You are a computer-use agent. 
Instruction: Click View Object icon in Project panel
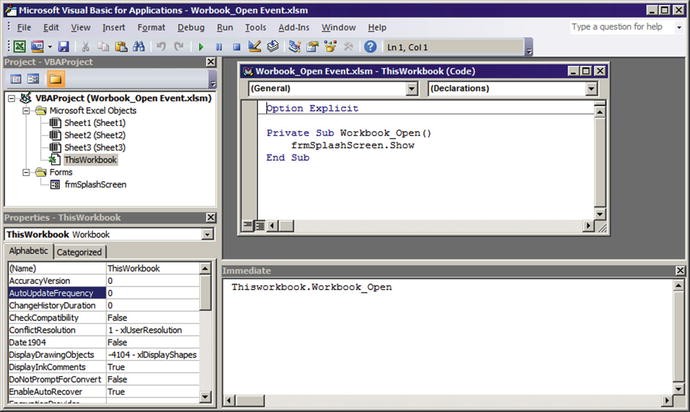pyautogui.click(x=34, y=79)
